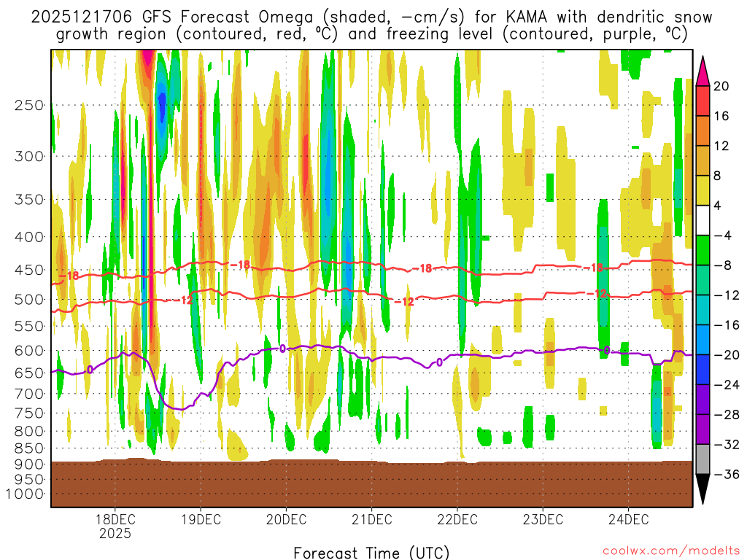Click the 350 pressure level label

pyautogui.click(x=29, y=200)
